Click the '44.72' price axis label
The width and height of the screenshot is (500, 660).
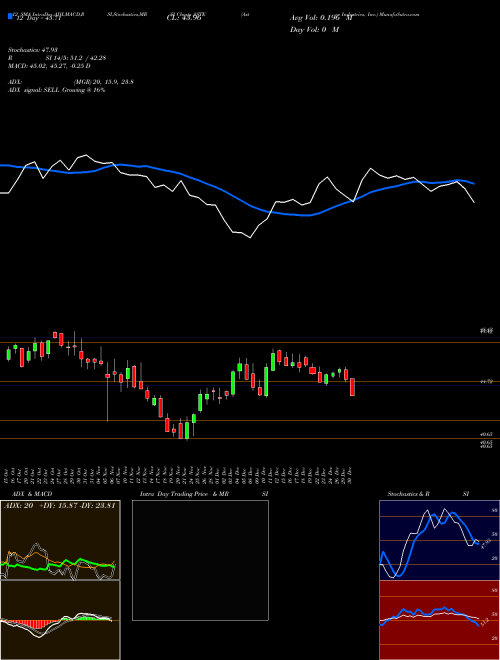tap(486, 382)
